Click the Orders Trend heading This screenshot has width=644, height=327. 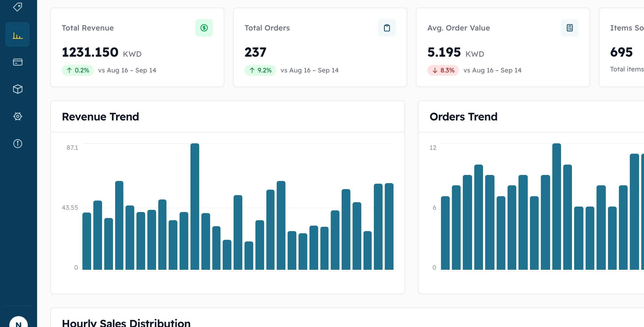pos(463,117)
